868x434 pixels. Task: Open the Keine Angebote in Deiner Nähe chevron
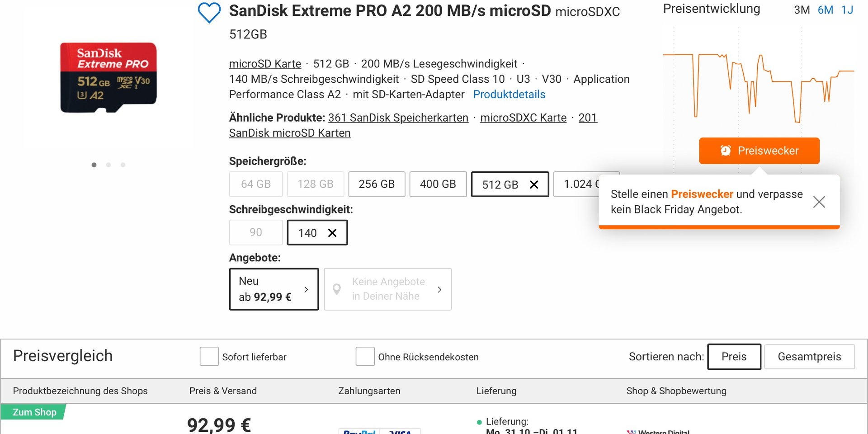point(439,289)
